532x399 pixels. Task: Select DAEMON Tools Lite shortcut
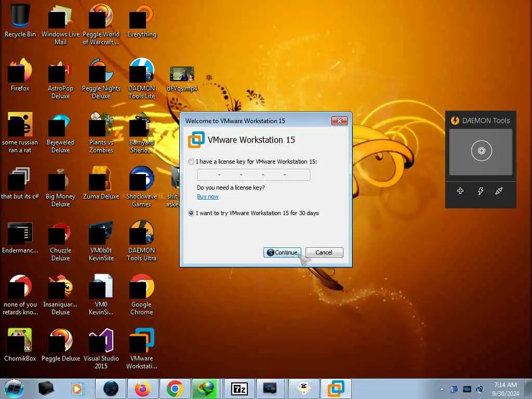click(141, 78)
